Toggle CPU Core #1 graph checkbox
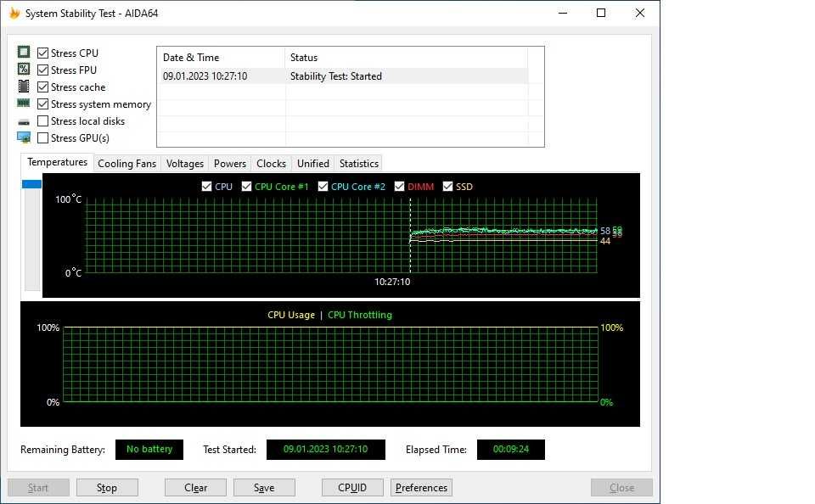This screenshot has height=504, width=815. 246,187
